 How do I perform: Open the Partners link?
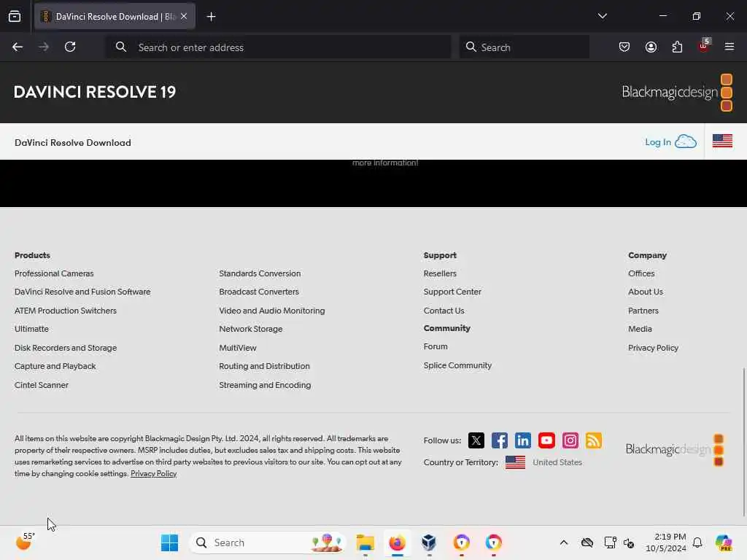[643, 311]
